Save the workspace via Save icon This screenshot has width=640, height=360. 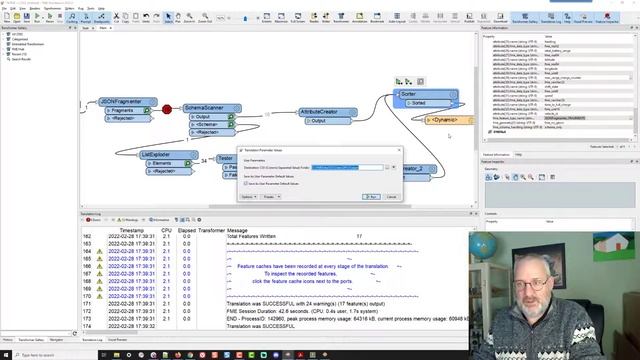[x=27, y=17]
